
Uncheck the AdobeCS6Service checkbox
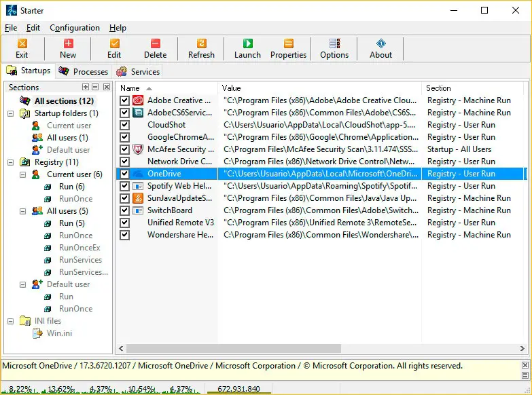pyautogui.click(x=124, y=113)
